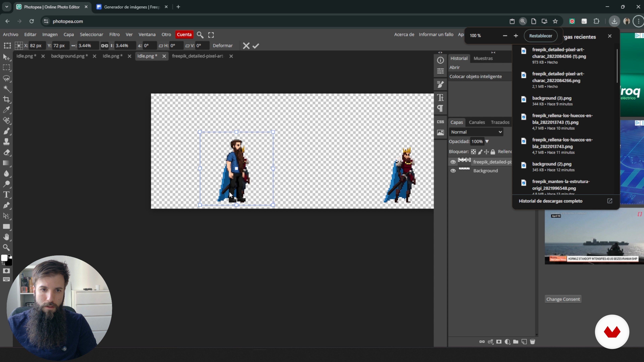The image size is (644, 362).
Task: Toggle Quick Mask mode icon
Action: (7, 271)
